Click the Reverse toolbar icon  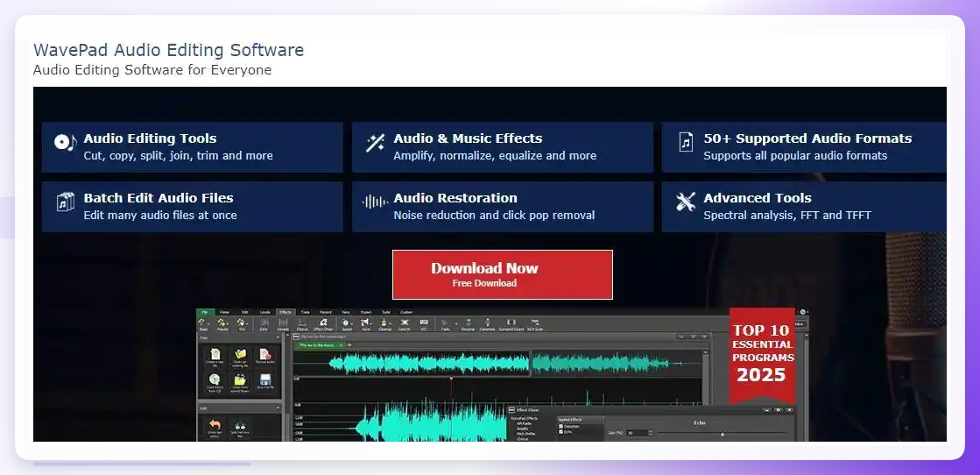469,323
